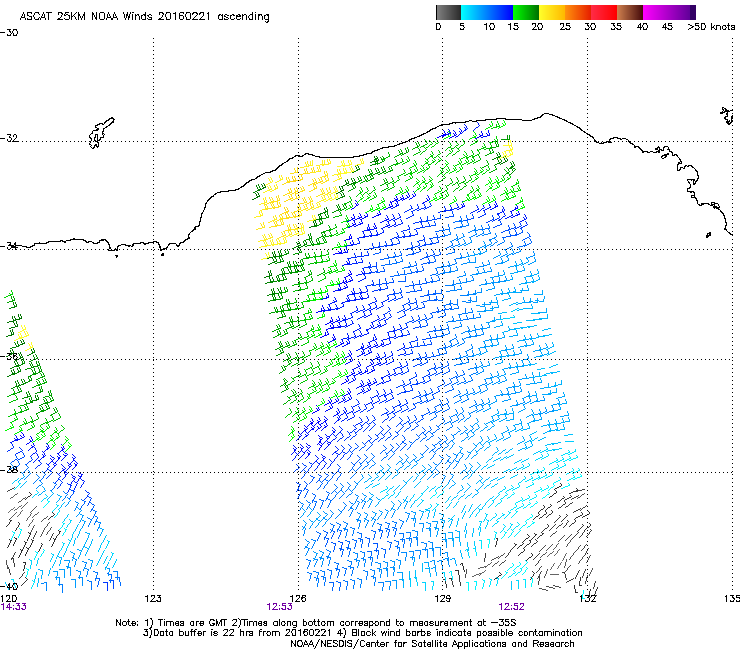Click the latitude label '-34'
The image size is (740, 650).
(x=9, y=245)
